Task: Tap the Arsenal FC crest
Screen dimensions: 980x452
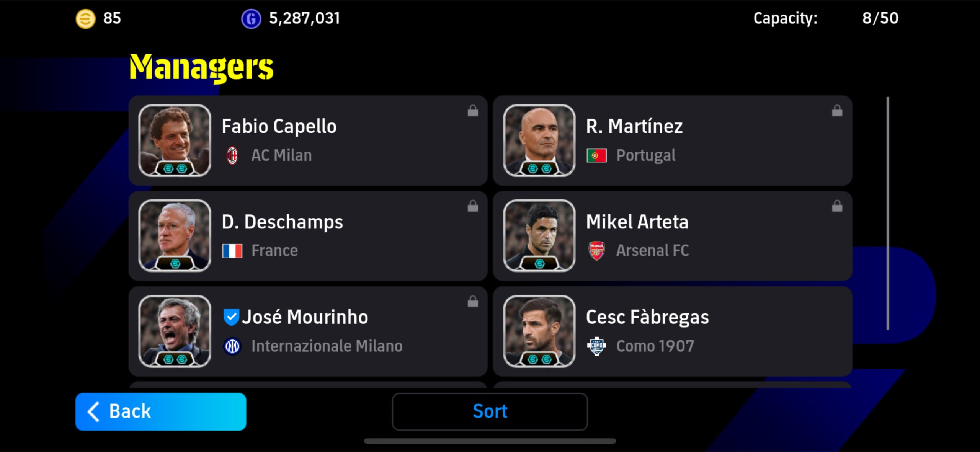Action: 596,251
